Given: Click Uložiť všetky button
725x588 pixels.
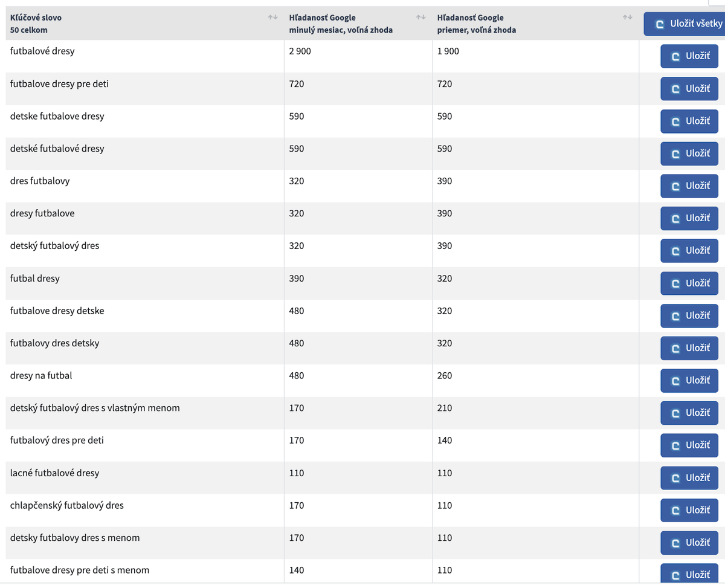Looking at the screenshot, I should 684,24.
